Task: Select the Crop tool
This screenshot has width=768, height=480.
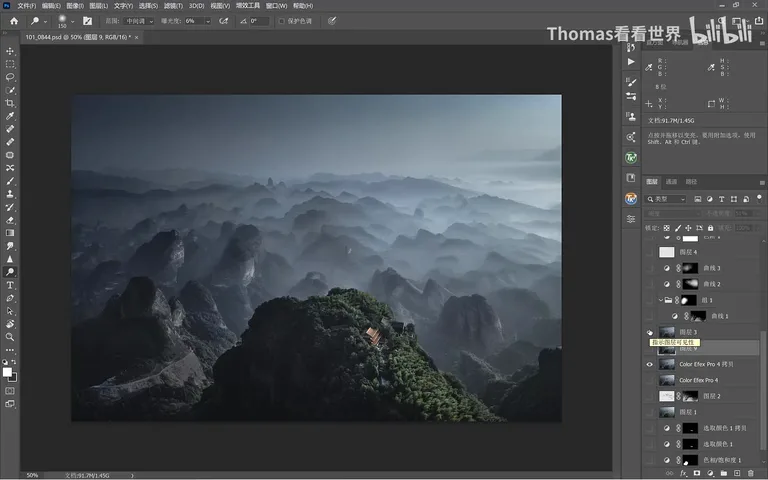Action: coord(10,103)
